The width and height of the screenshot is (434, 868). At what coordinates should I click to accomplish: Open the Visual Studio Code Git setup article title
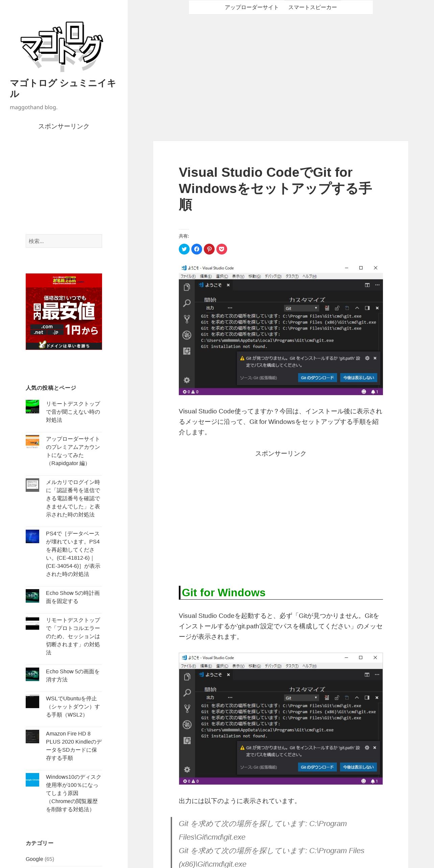click(275, 188)
